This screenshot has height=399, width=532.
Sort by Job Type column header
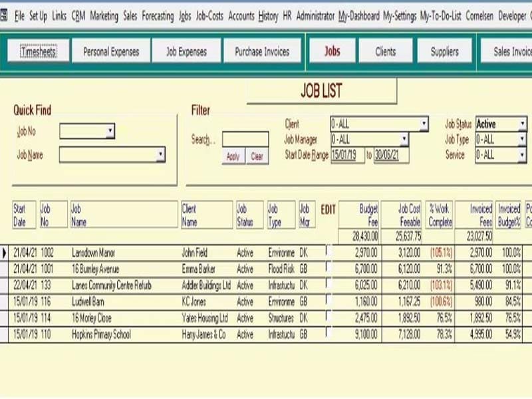click(x=281, y=215)
